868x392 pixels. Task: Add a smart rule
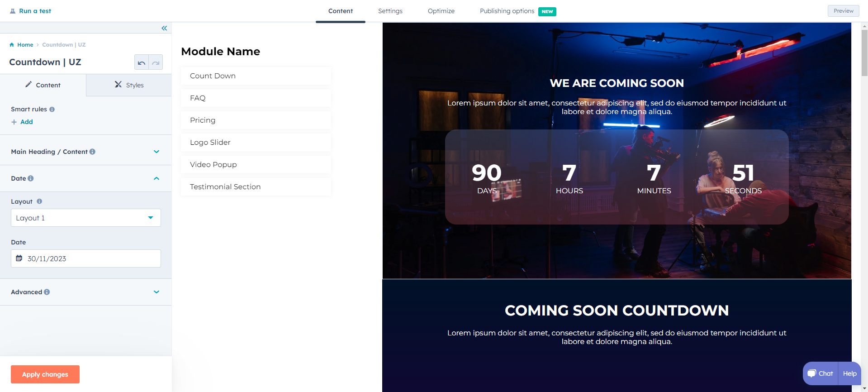[22, 122]
